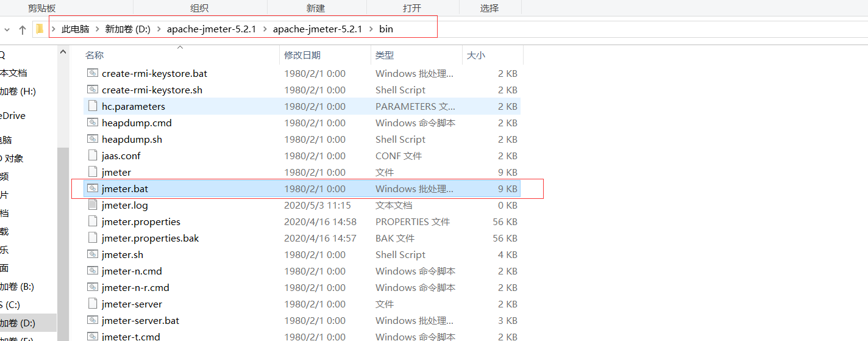Open the 新建 ribbon group
The width and height of the screenshot is (868, 341).
316,8
